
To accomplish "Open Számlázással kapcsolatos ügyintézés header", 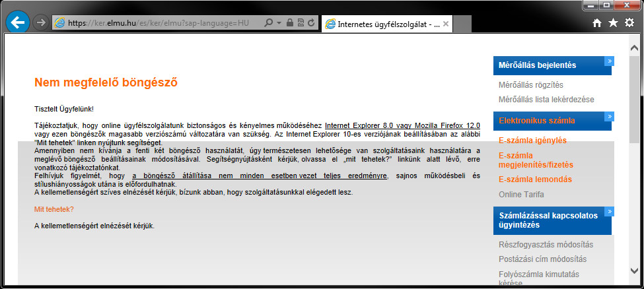I will (x=552, y=220).
